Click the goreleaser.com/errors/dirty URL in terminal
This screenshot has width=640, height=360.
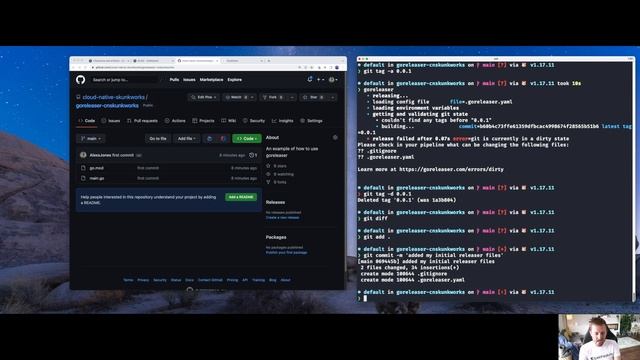451,169
